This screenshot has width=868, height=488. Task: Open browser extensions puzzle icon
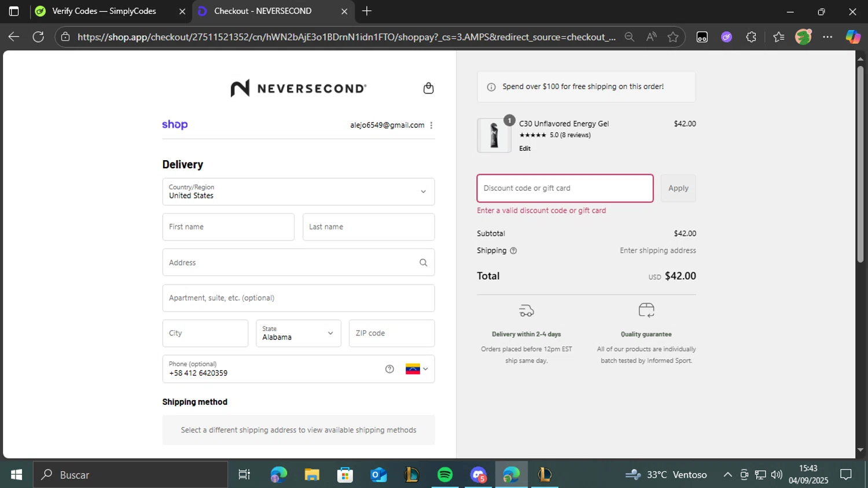click(x=751, y=36)
